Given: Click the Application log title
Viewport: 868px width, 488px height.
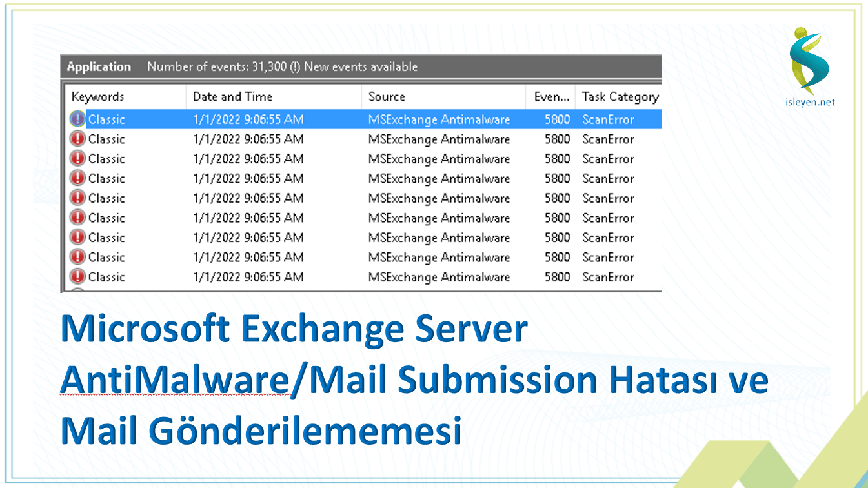Looking at the screenshot, I should tap(99, 66).
